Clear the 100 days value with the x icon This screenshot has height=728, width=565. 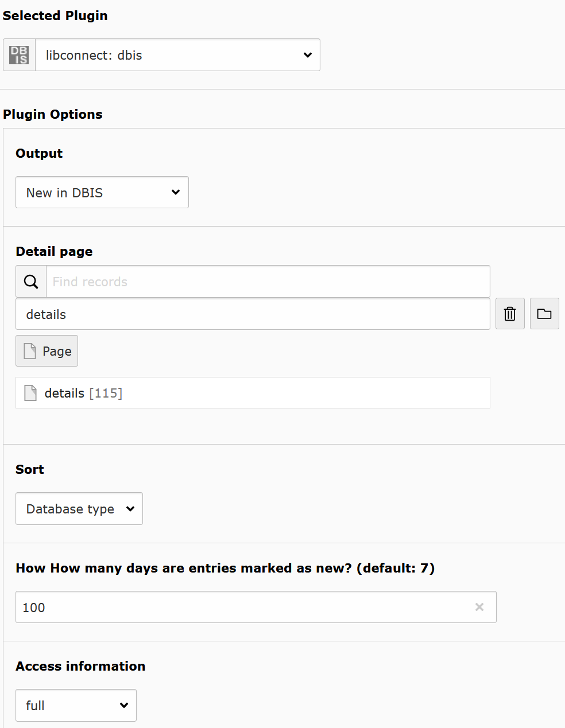click(479, 606)
